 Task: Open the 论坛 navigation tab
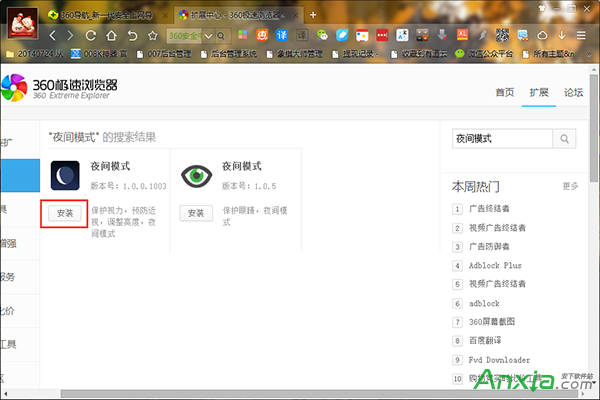573,92
